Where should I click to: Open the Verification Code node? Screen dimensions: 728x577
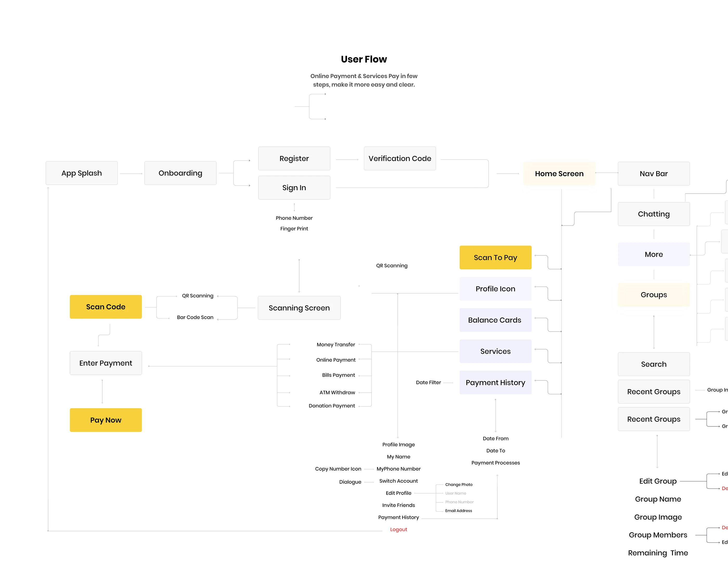point(400,159)
